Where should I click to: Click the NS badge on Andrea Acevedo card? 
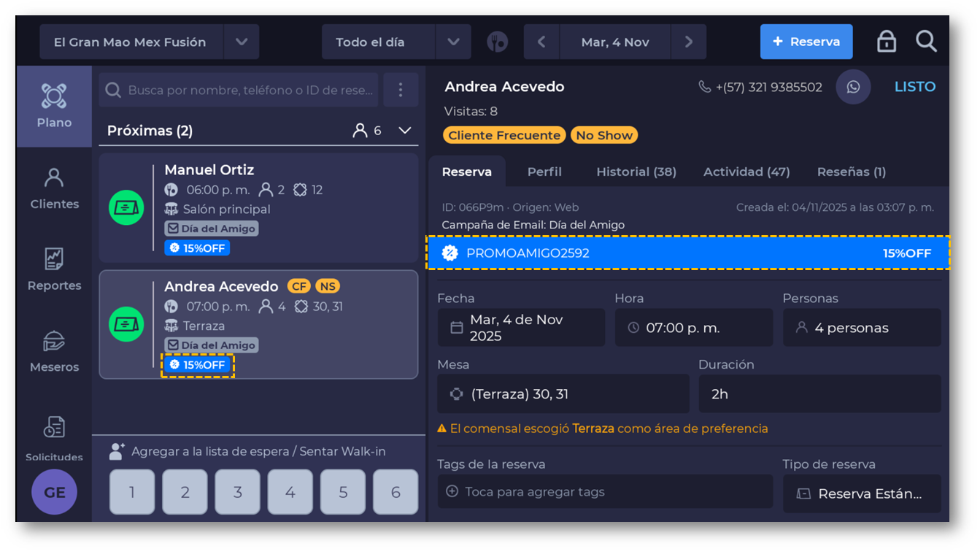[328, 286]
